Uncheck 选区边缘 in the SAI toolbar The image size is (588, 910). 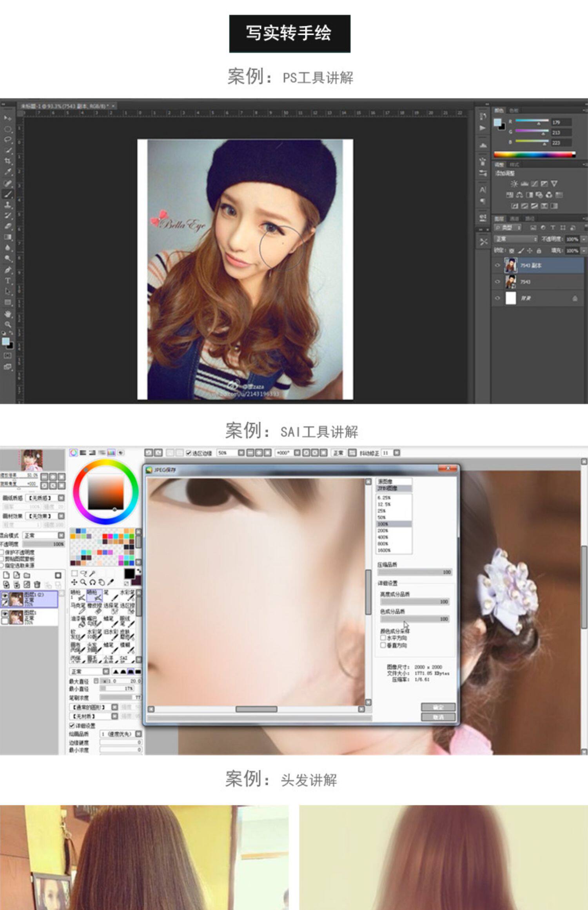tap(189, 453)
